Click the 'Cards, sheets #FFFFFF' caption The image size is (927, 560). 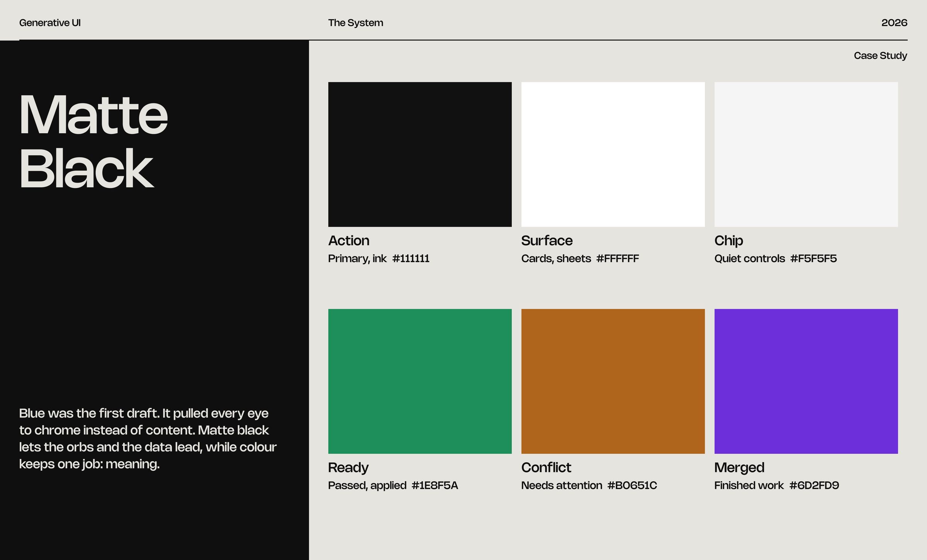coord(580,258)
